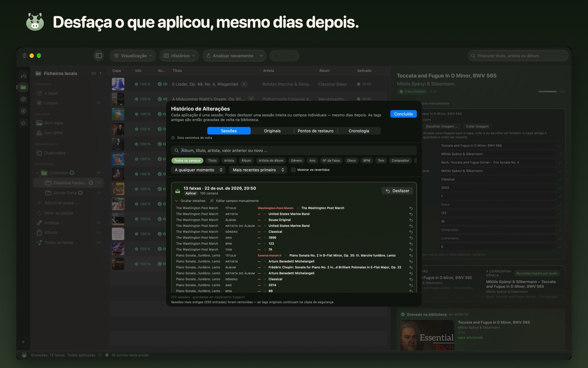588x368 pixels.
Task: Click the Editar campos manualmente list icon
Action: coord(212,201)
